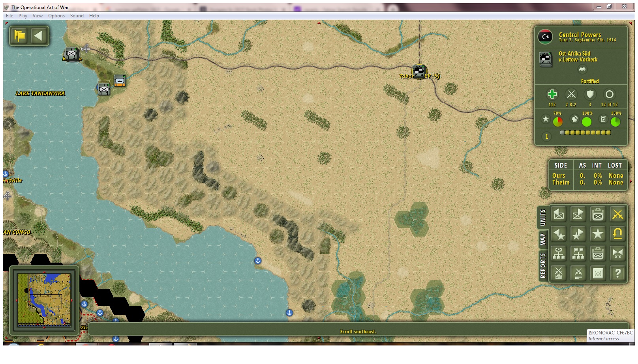Click the 150% supply pie indicator
Screen dimensions: 638x364
click(x=615, y=122)
